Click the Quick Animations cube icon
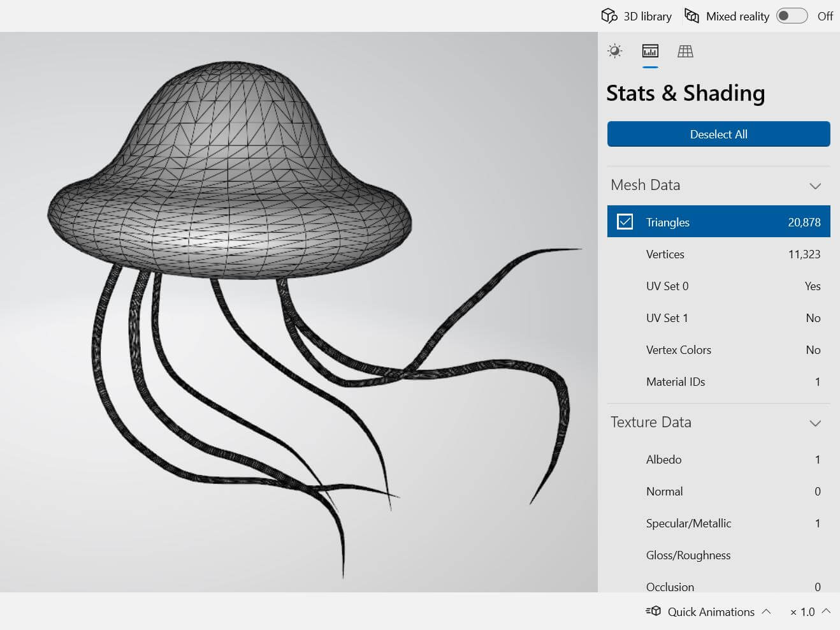This screenshot has width=840, height=630. (x=653, y=611)
